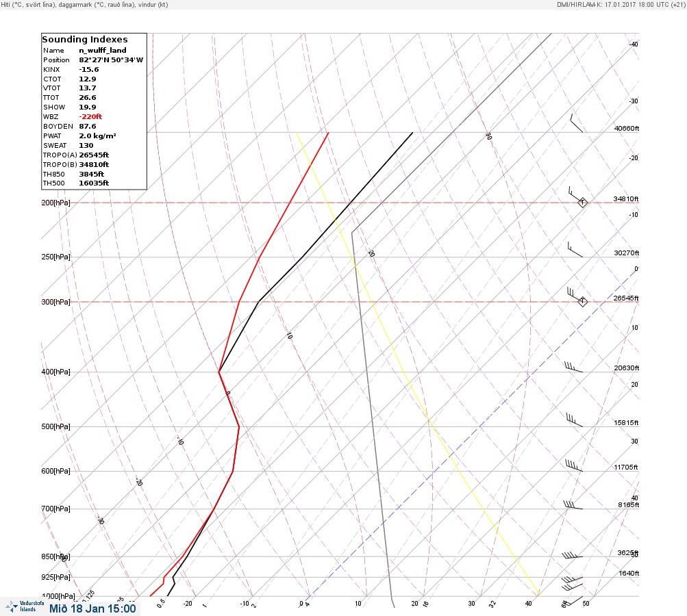Click the SWEAT value 130
The height and width of the screenshot is (616, 687).
point(86,145)
